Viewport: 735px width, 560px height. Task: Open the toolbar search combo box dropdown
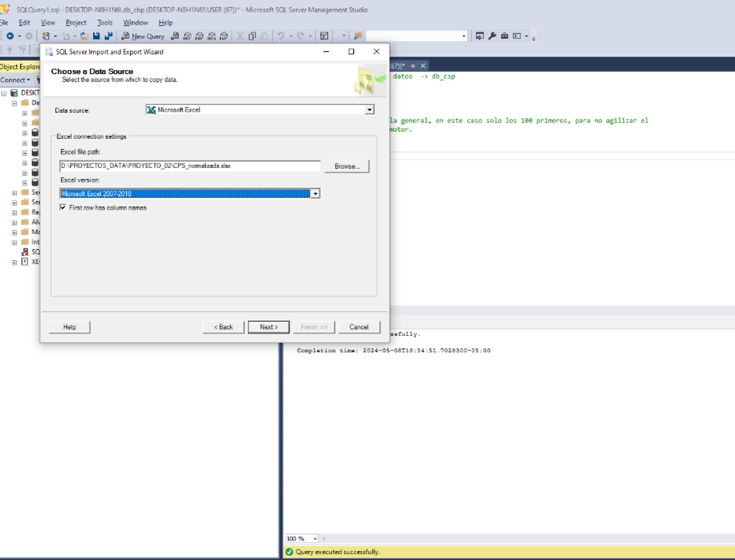point(464,36)
